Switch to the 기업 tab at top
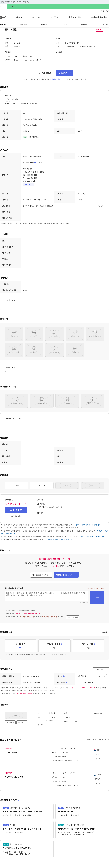109x868 pixels. [x=14, y=6]
